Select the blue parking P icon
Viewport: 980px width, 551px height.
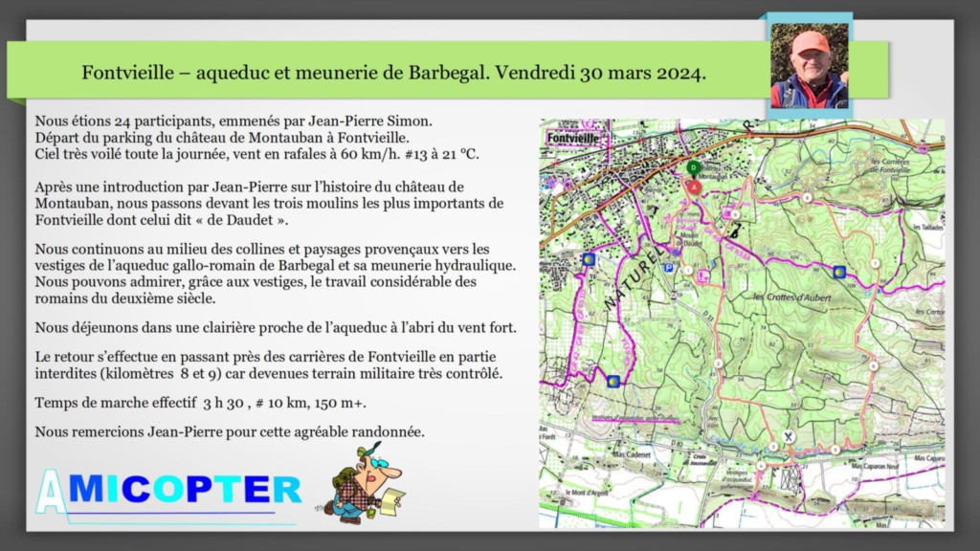click(x=669, y=268)
